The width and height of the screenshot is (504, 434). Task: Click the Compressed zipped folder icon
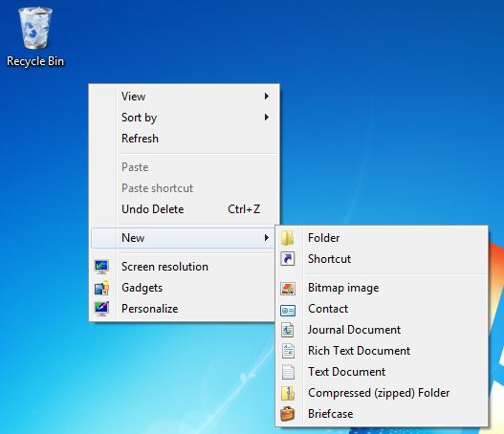pos(288,393)
